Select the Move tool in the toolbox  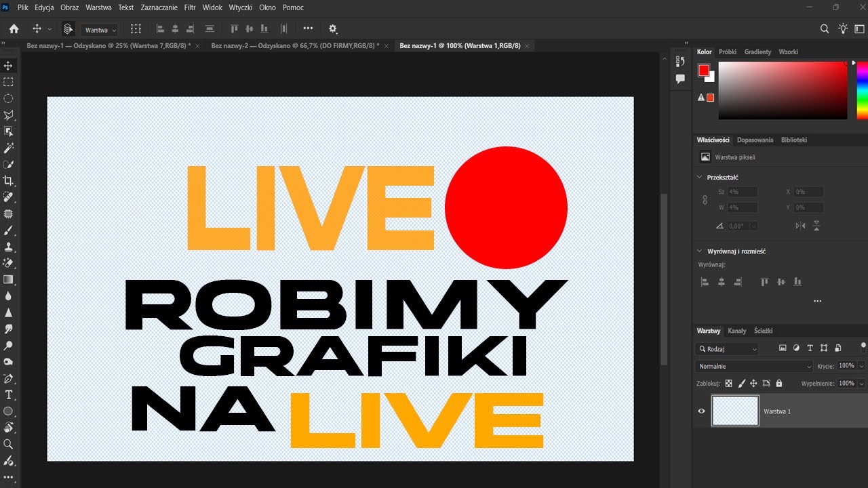[9, 66]
